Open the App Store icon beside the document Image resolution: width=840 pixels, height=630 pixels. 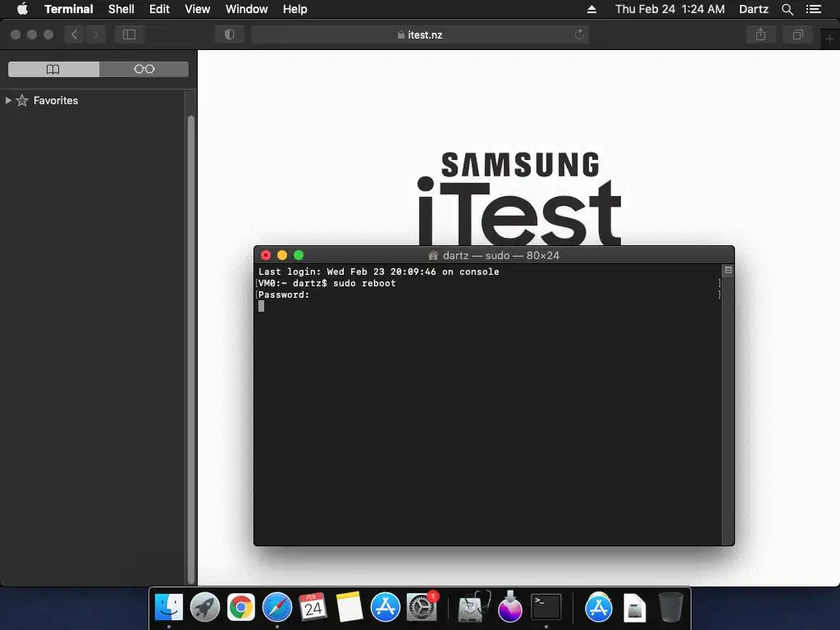pyautogui.click(x=598, y=607)
